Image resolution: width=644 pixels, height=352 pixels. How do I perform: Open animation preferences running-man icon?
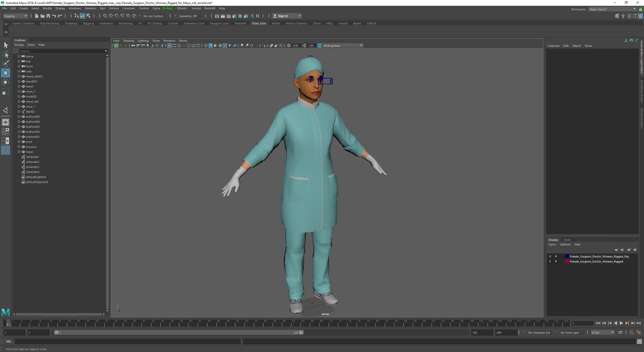(638, 332)
